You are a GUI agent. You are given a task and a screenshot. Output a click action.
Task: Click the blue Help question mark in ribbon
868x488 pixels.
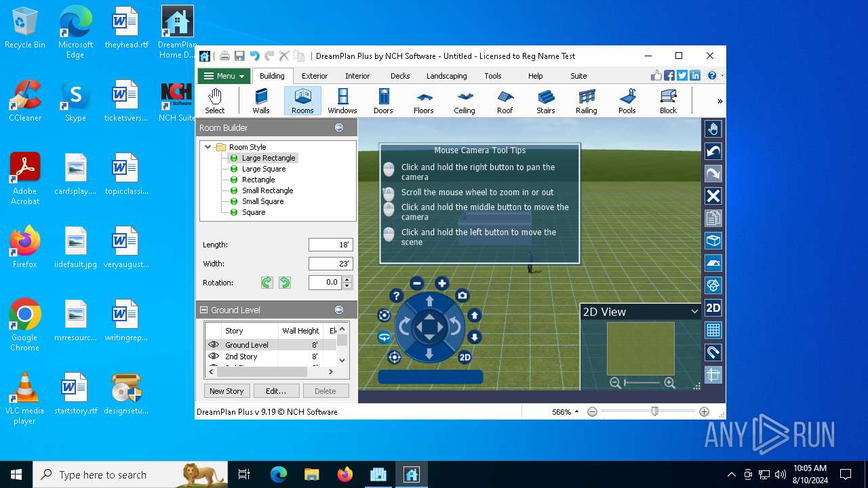click(x=712, y=76)
